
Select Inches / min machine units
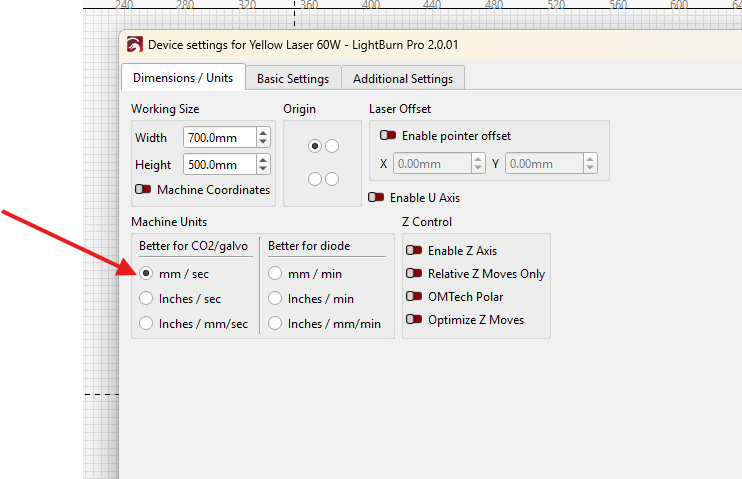tap(275, 298)
